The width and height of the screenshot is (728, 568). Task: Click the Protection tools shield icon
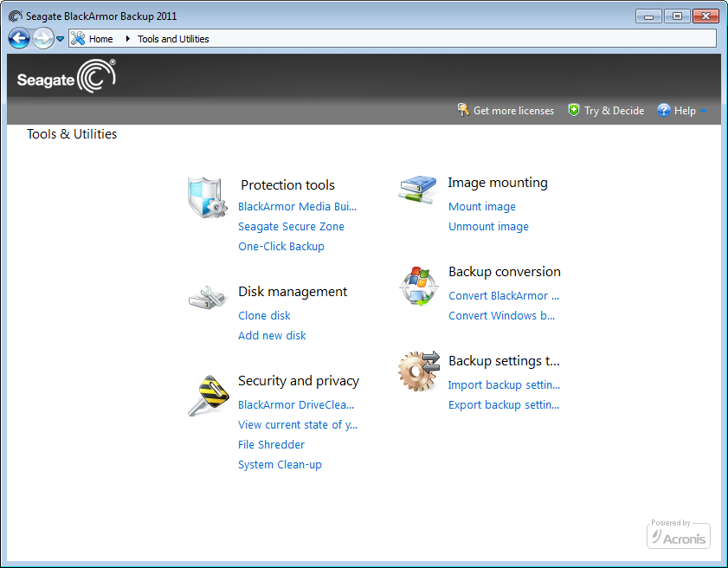(x=207, y=197)
